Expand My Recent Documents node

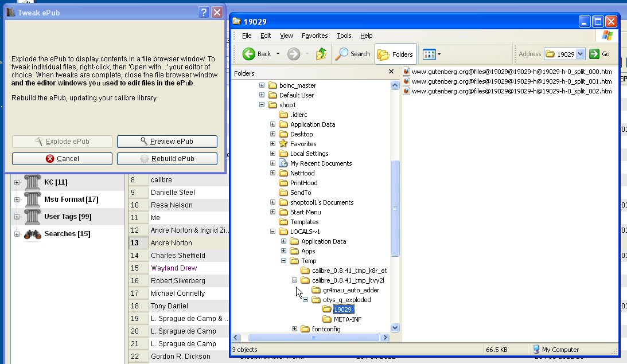point(272,163)
